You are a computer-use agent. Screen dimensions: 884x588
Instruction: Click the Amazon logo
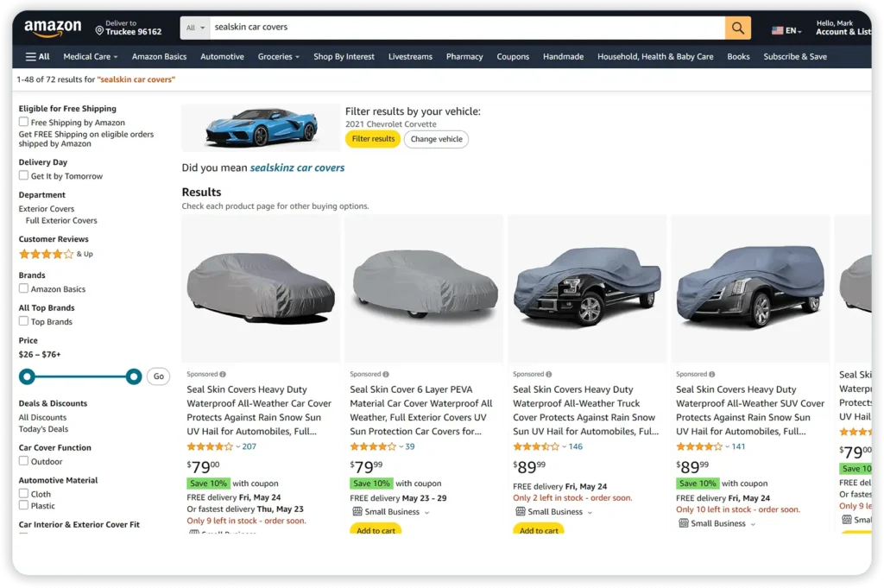click(x=53, y=28)
